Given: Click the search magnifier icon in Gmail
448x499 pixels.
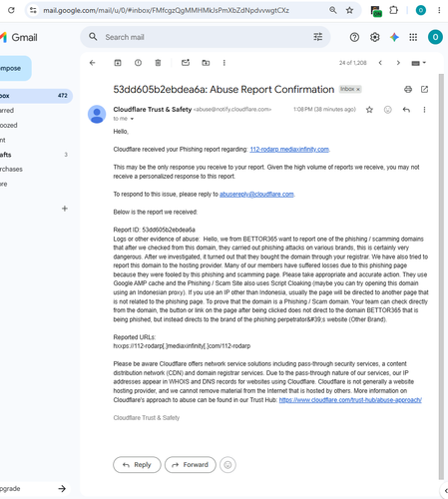Looking at the screenshot, I should (93, 37).
